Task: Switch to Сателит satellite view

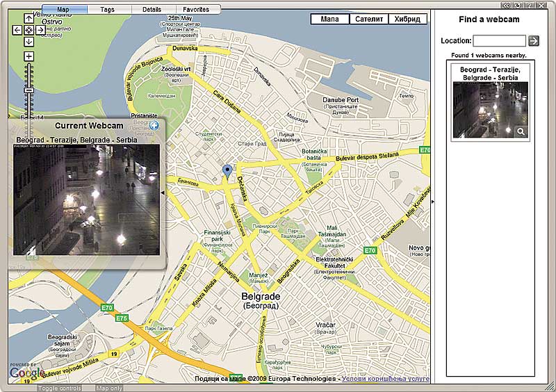Action: click(x=369, y=19)
